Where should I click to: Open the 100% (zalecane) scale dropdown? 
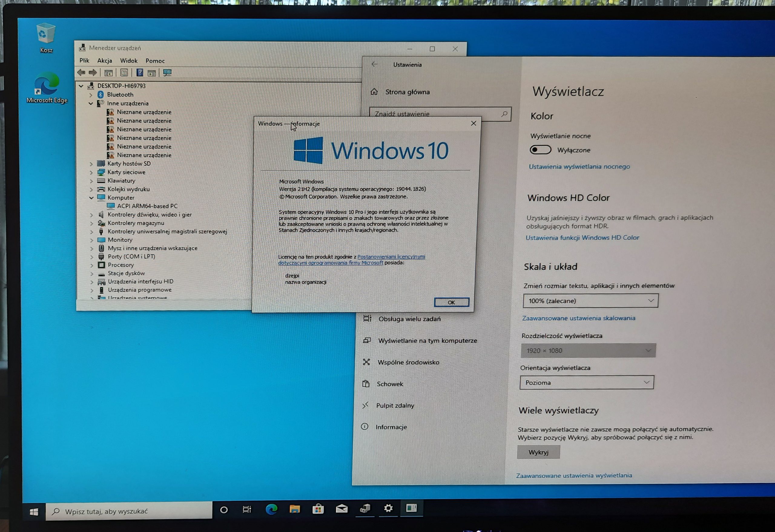point(591,301)
